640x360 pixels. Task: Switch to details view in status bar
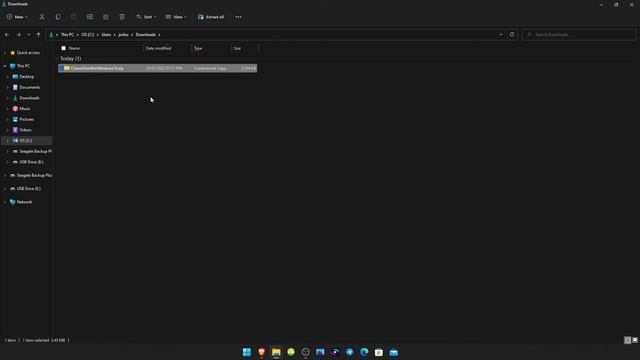pos(627,340)
